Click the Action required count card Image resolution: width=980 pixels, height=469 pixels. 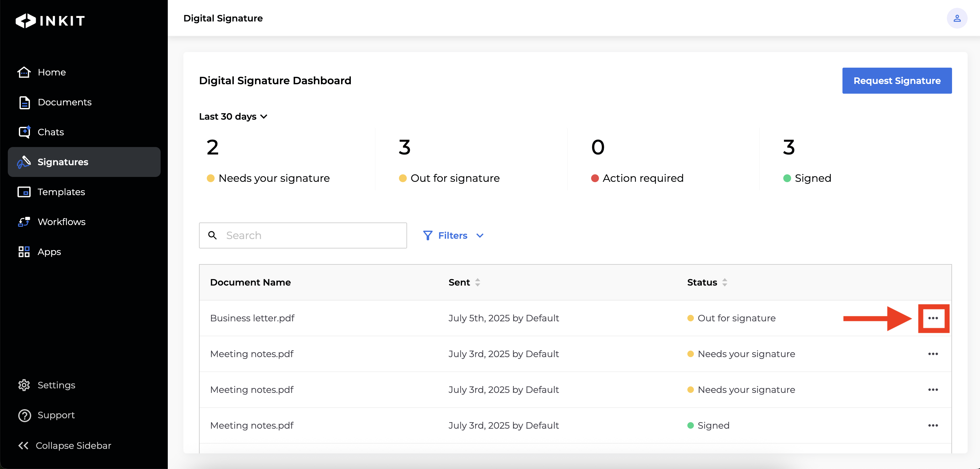663,159
